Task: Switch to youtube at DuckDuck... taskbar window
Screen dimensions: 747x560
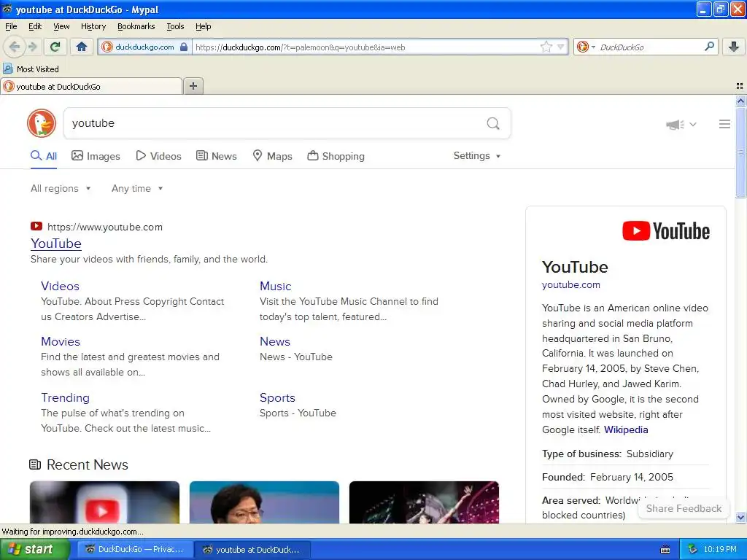Action: tap(252, 549)
